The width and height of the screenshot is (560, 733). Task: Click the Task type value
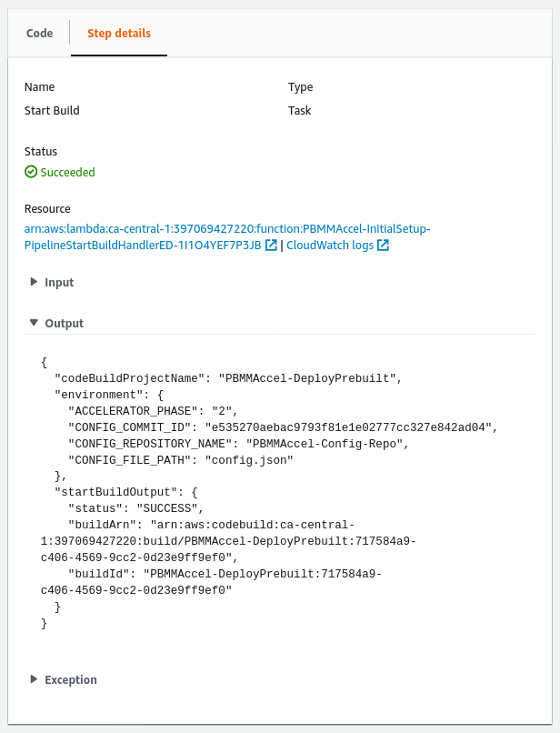(x=299, y=111)
